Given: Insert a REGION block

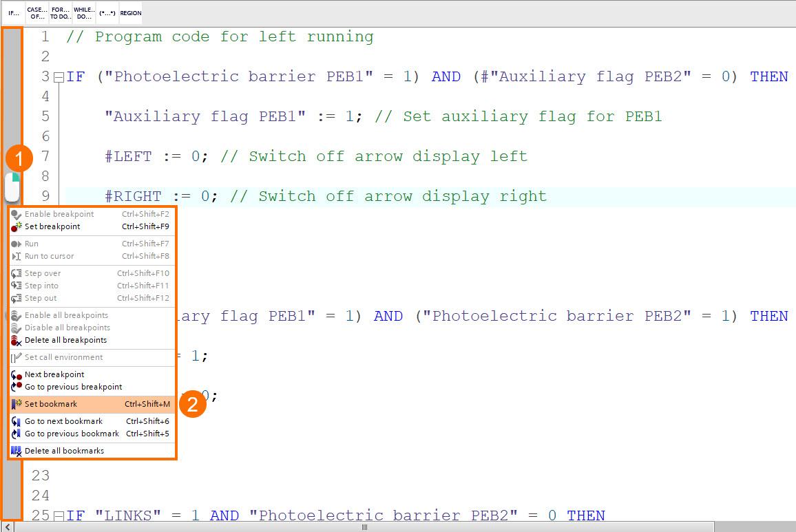Looking at the screenshot, I should [130, 12].
